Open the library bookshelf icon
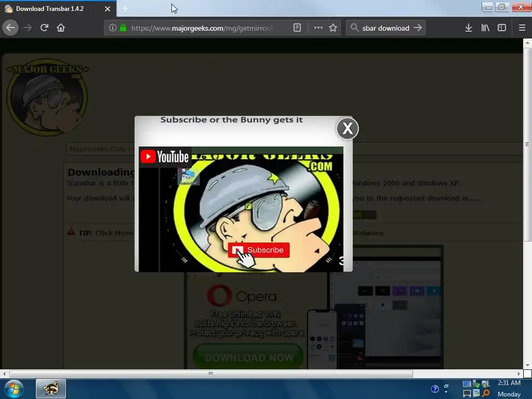The height and width of the screenshot is (399, 532). [485, 28]
